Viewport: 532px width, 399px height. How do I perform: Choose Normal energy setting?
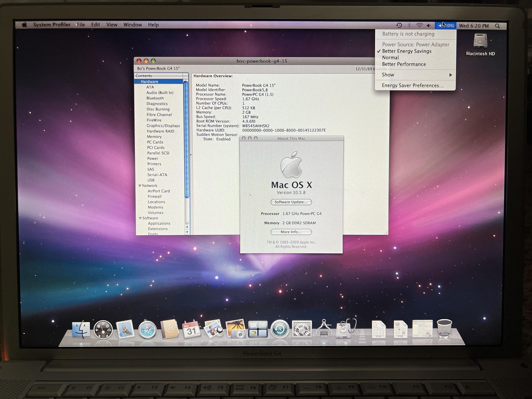(390, 58)
